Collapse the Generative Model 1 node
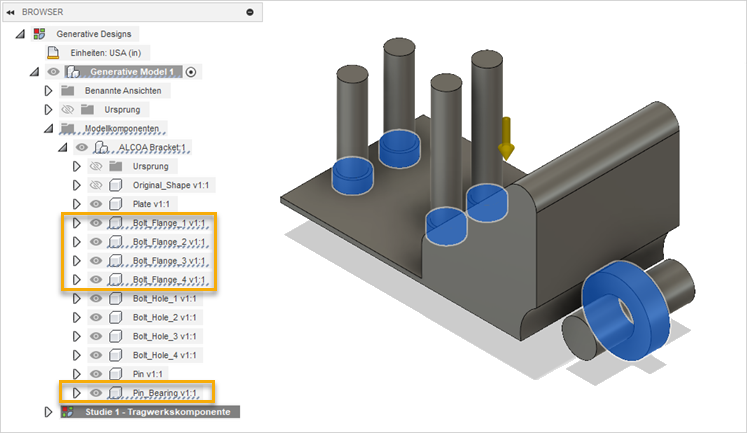 [34, 72]
